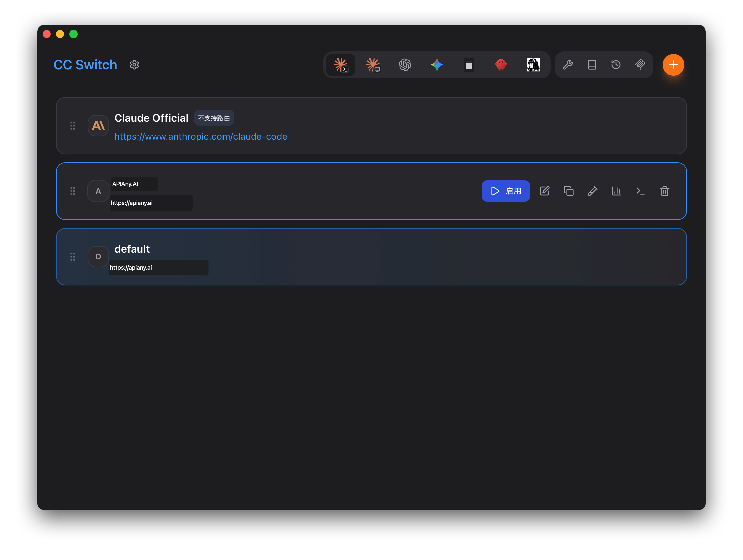Viewport: 743px width, 560px height.
Task: Open usage chart for APIAny.AI
Action: tap(616, 191)
